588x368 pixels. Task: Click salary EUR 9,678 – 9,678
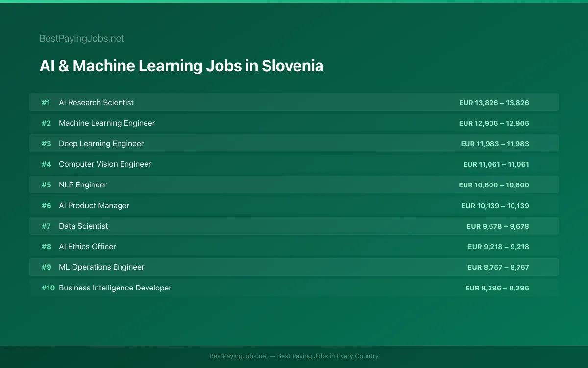[x=498, y=226]
